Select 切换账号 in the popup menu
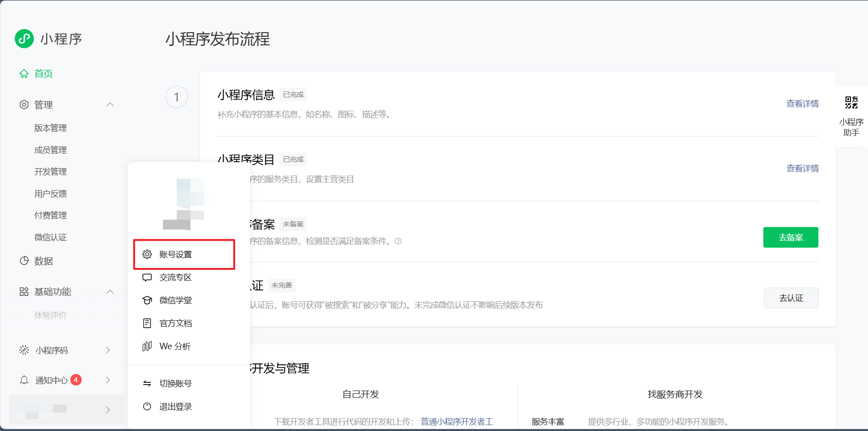Image resolution: width=868 pixels, height=431 pixels. (x=175, y=384)
